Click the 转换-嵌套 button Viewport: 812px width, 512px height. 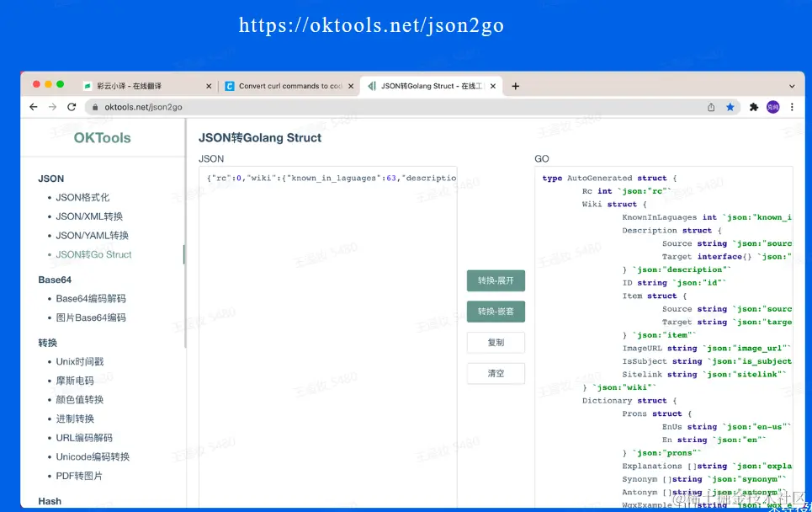tap(496, 312)
